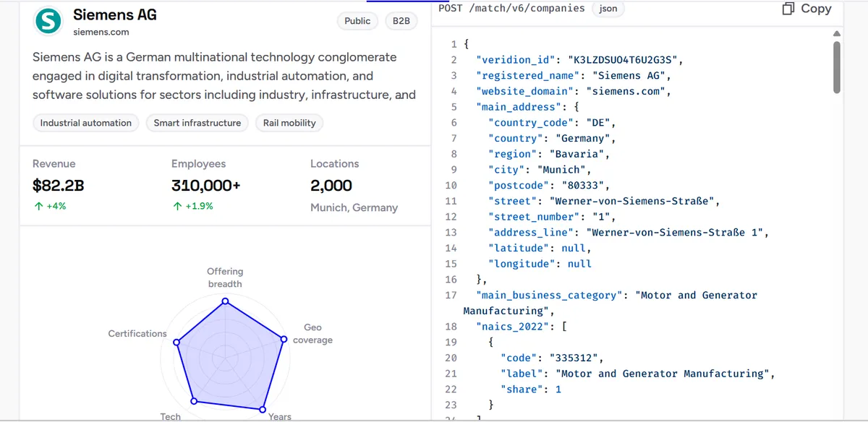This screenshot has height=422, width=868.
Task: Click the B2B badge
Action: 401,21
